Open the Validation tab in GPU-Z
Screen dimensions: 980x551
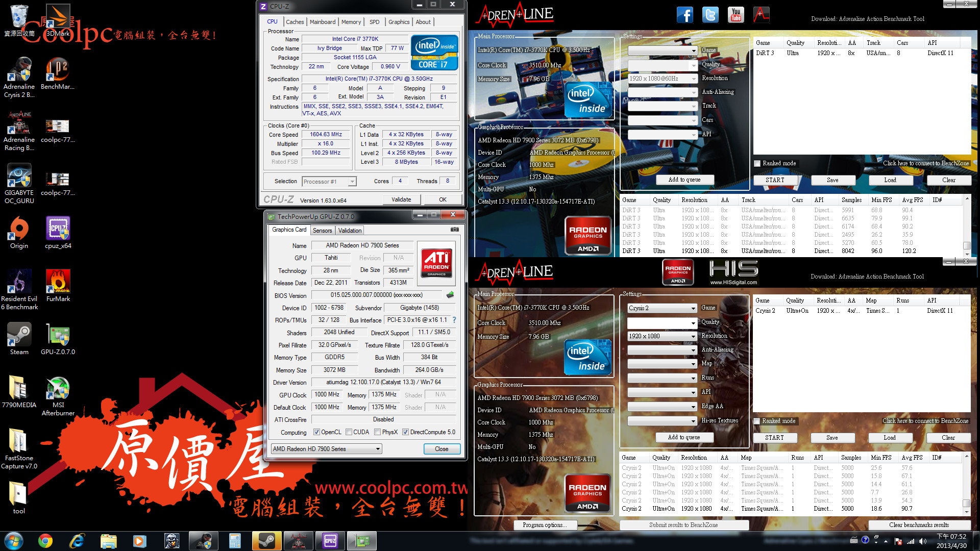tap(350, 231)
